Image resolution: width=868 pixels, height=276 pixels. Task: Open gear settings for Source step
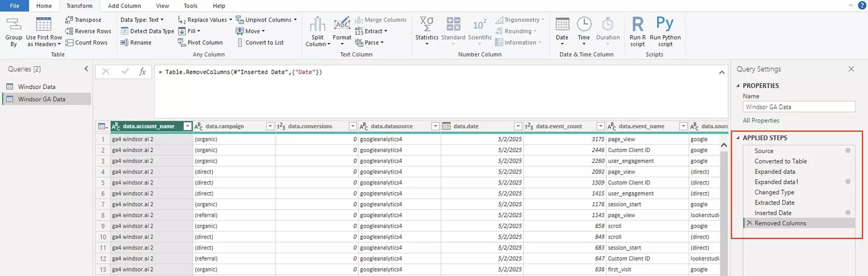point(848,151)
